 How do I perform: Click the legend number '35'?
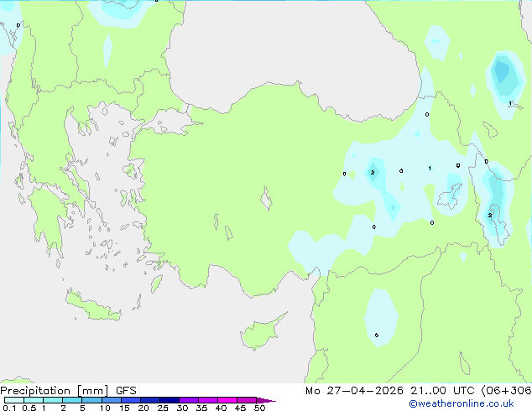(x=201, y=408)
